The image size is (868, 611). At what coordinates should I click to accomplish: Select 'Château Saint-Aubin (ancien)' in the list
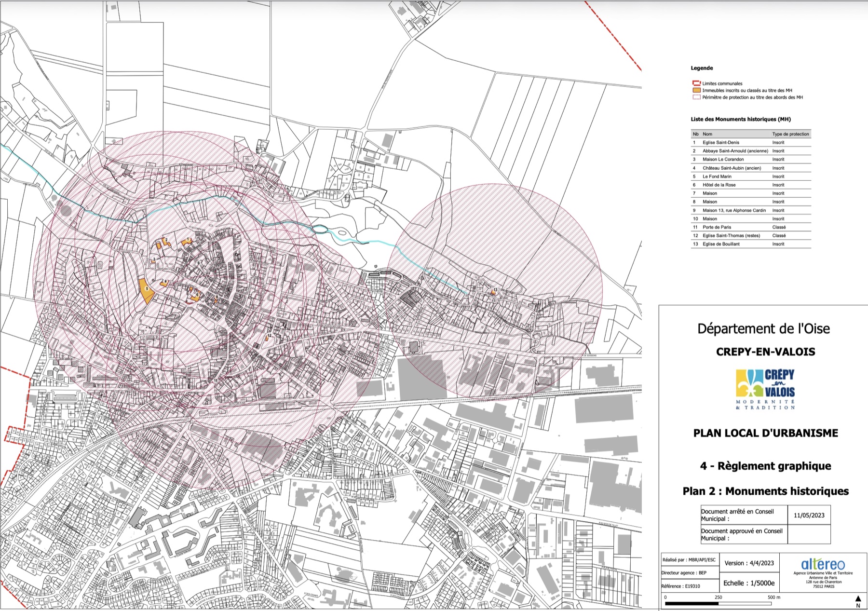732,168
